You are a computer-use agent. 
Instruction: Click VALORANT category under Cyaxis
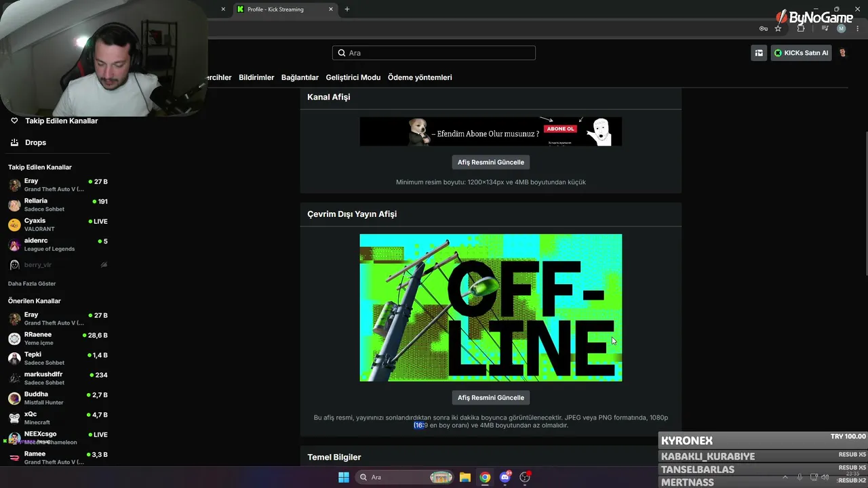click(39, 229)
